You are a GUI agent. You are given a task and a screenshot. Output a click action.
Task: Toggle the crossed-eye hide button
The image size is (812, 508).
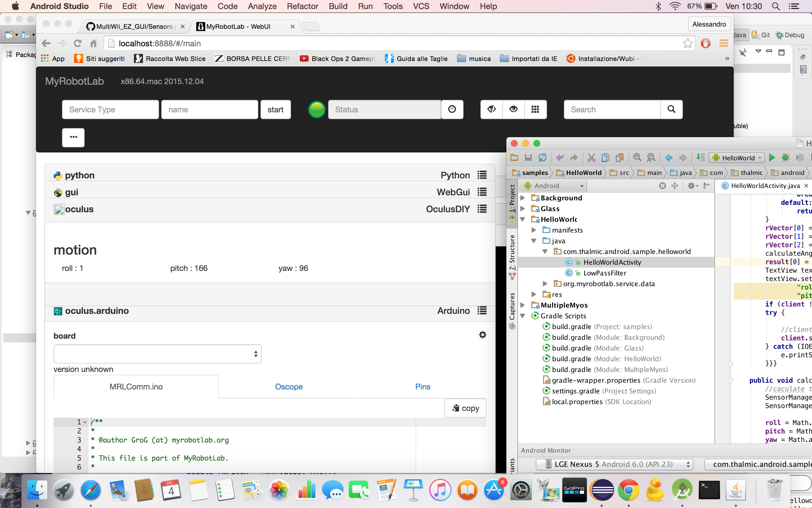491,109
